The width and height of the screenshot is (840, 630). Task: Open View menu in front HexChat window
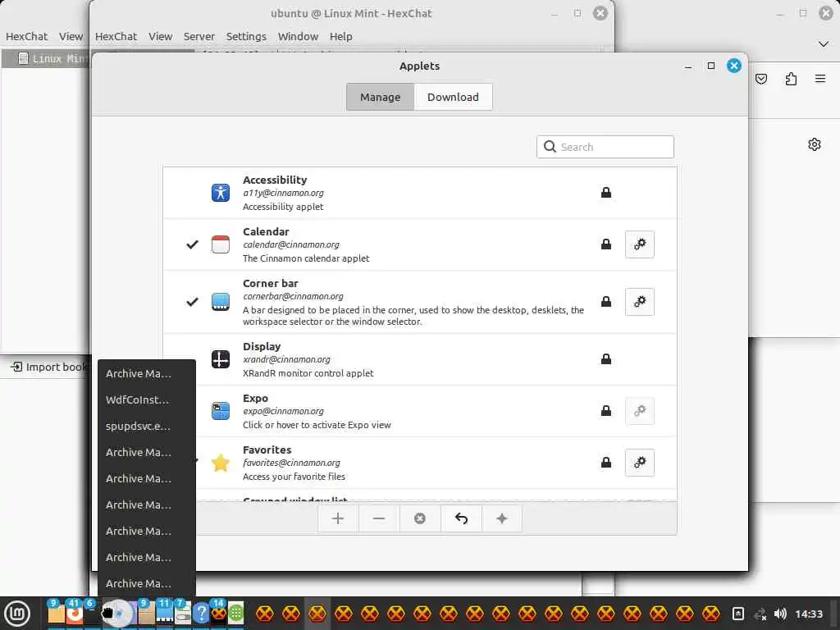pos(160,36)
